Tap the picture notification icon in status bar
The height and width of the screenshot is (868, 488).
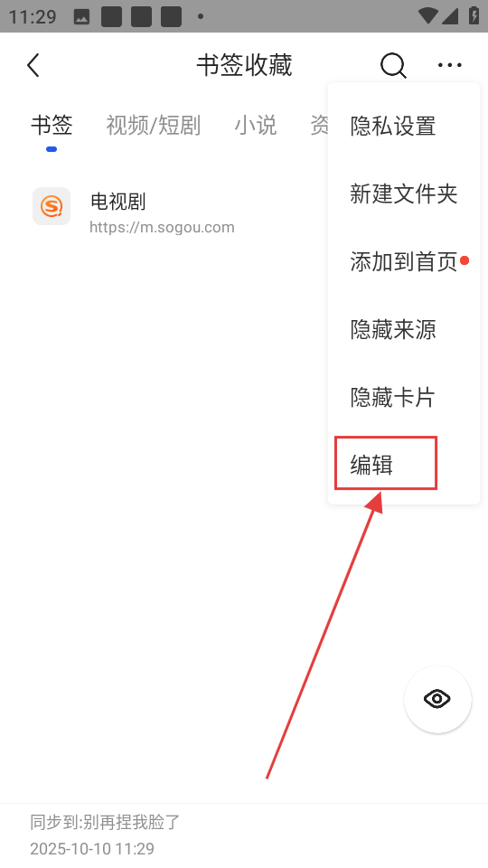pyautogui.click(x=82, y=16)
